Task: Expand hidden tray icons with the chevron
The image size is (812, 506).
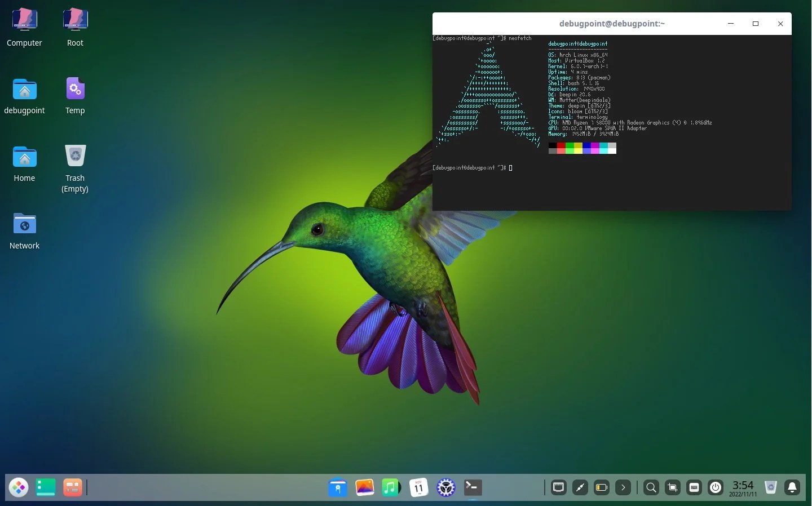Action: pyautogui.click(x=623, y=487)
